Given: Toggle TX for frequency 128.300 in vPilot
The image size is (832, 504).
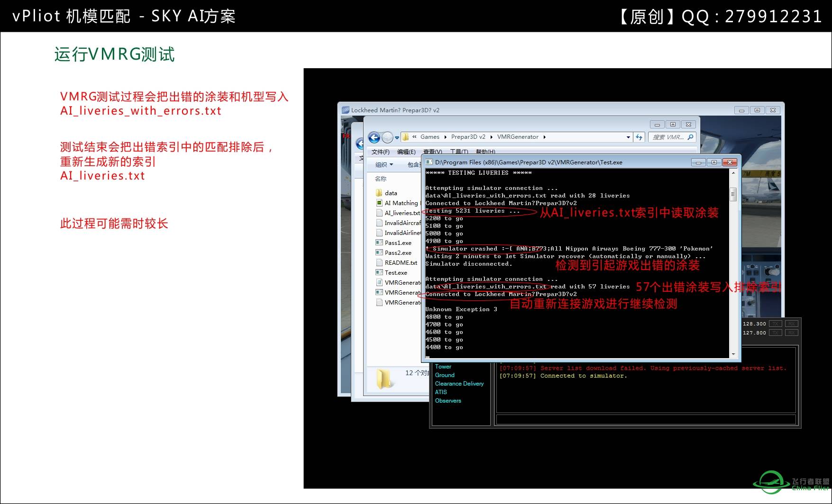Looking at the screenshot, I should click(776, 324).
